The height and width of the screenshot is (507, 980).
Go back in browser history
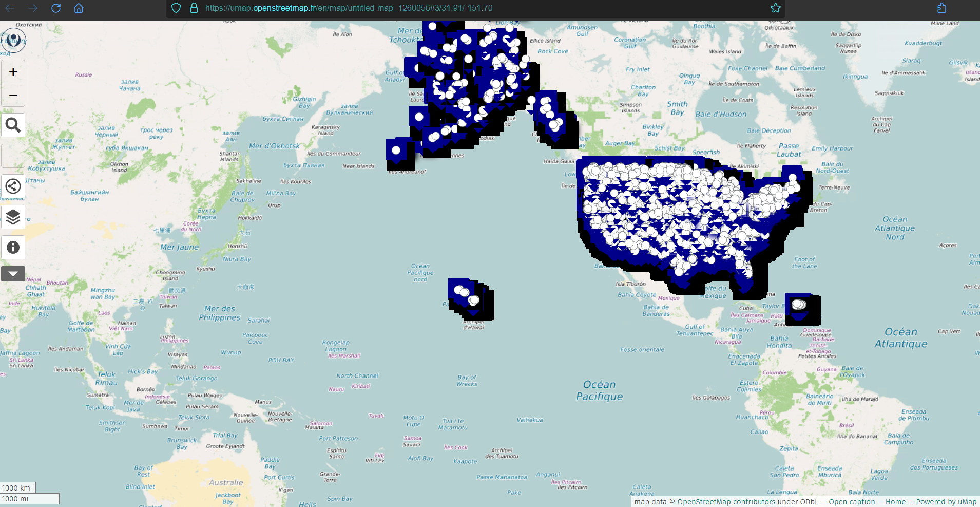coord(10,8)
